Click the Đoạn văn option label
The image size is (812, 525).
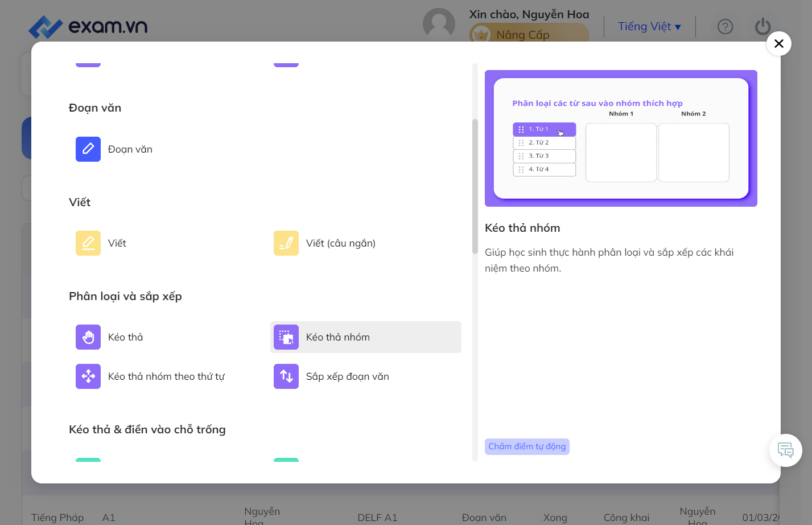[x=130, y=149]
